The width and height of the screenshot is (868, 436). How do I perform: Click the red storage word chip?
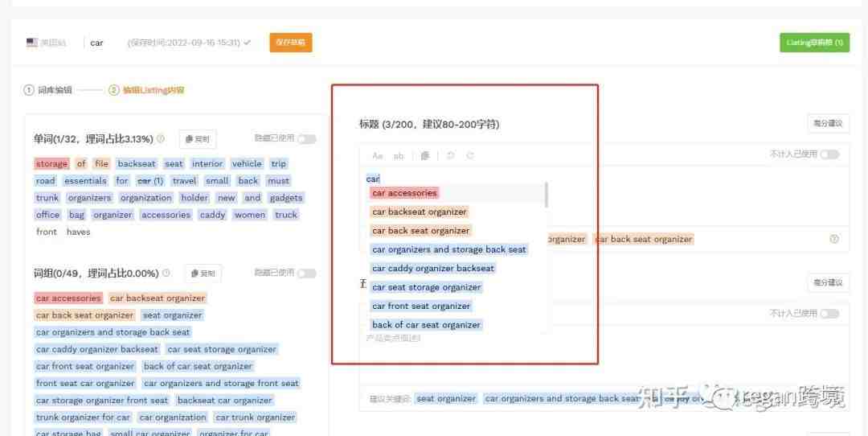pos(51,163)
